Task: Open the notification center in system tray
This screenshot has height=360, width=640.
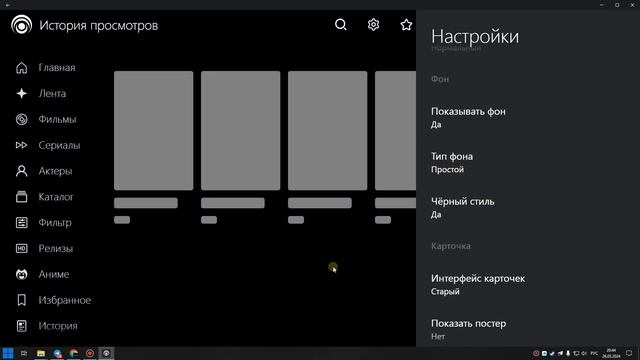Action: coord(629,353)
